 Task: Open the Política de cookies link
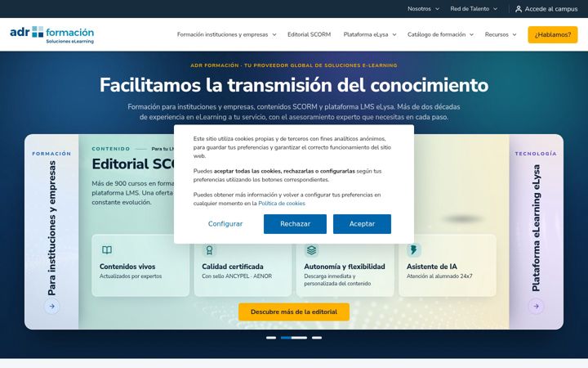pos(282,203)
